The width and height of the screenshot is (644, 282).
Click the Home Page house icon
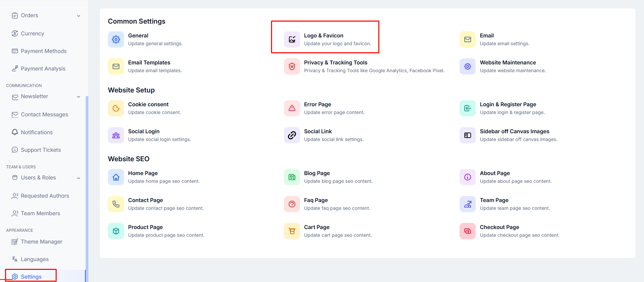[116, 177]
